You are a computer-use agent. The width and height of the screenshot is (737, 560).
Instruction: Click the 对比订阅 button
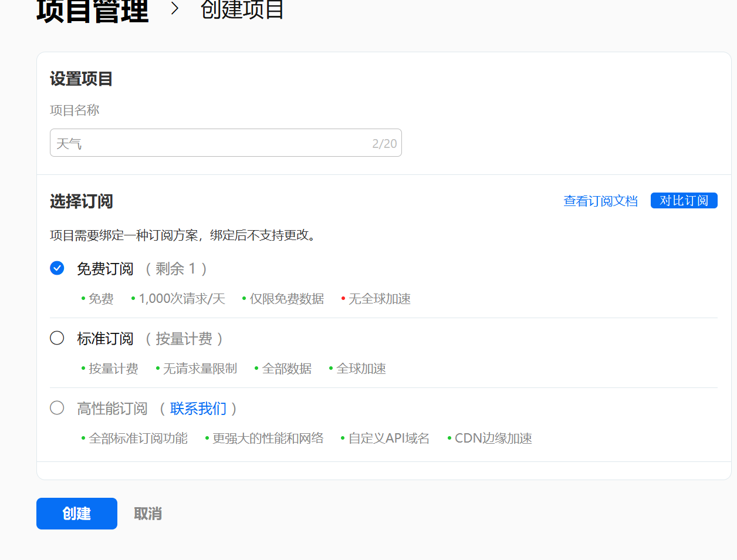tap(684, 200)
